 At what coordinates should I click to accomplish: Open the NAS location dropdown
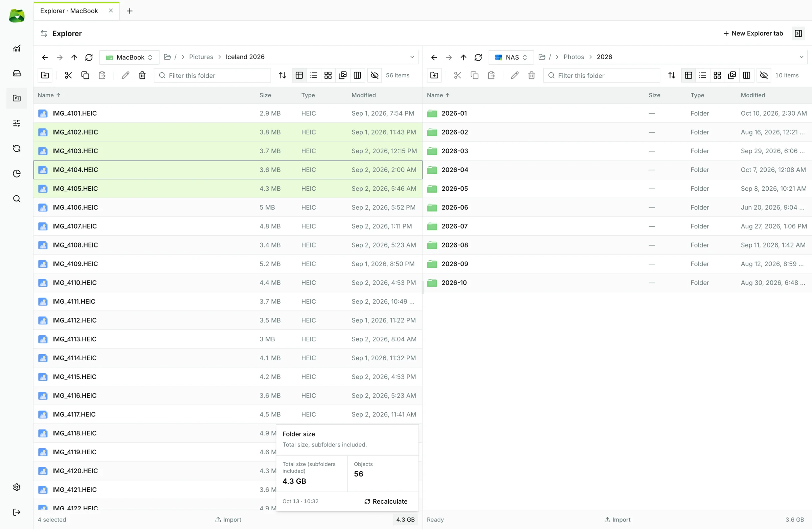(511, 57)
